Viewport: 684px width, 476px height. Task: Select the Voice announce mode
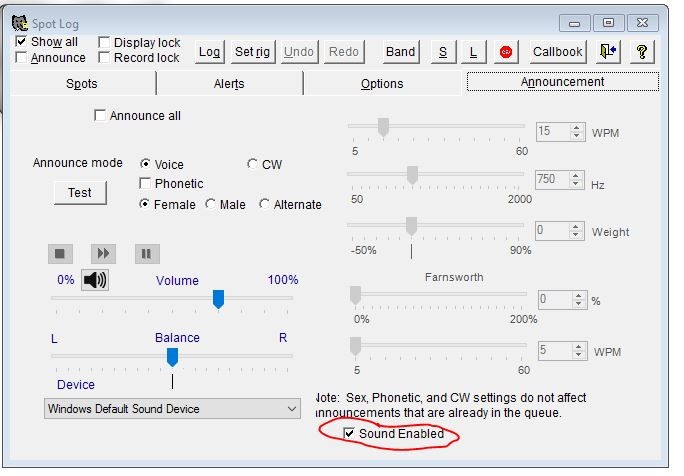[145, 164]
